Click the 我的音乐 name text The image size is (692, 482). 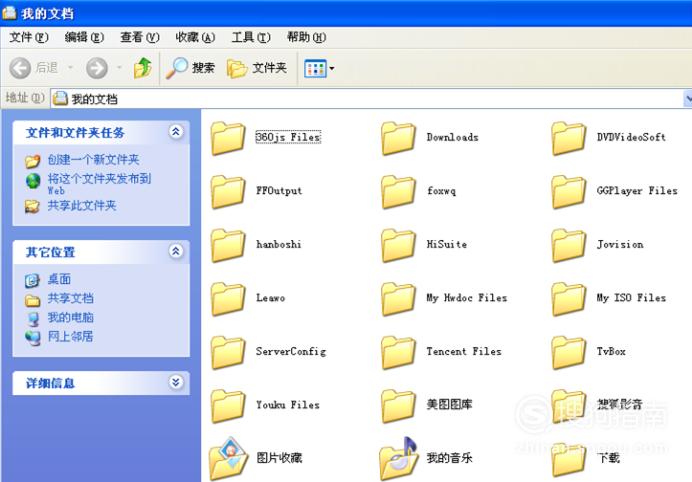click(x=449, y=458)
